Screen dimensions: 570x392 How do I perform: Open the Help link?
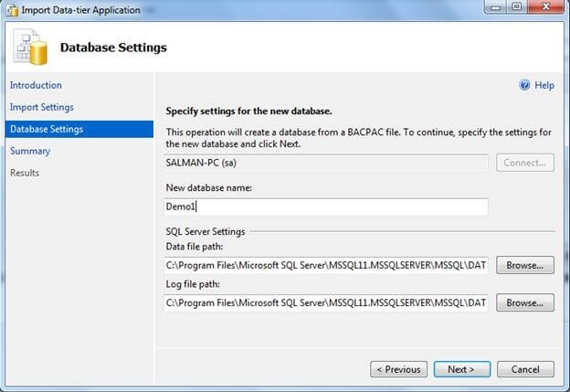544,85
